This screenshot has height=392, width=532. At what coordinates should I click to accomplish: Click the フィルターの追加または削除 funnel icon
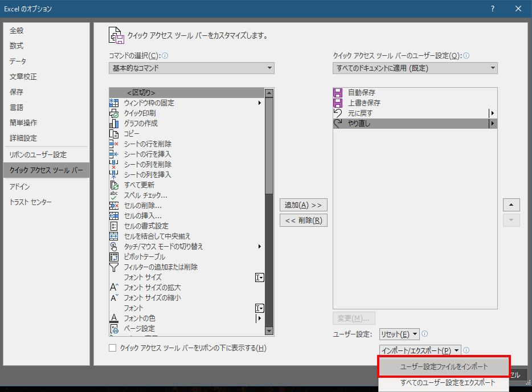pyautogui.click(x=114, y=267)
